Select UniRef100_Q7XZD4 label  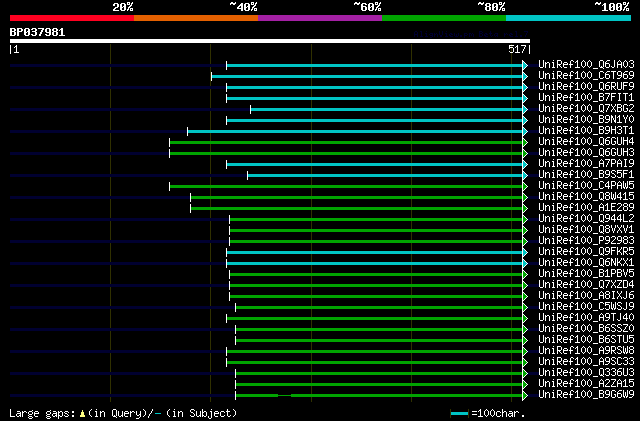click(x=586, y=285)
